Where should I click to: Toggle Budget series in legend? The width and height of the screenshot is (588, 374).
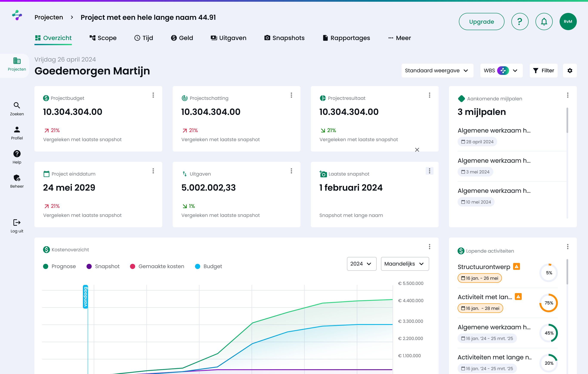(x=209, y=266)
